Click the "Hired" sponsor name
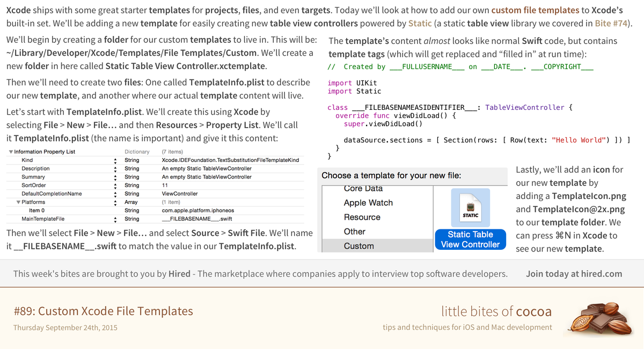This screenshot has width=644, height=349. [x=179, y=273]
